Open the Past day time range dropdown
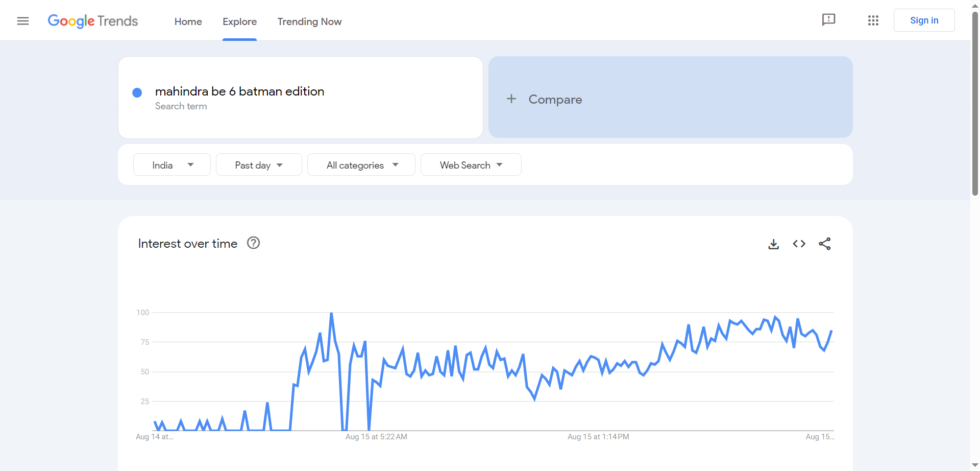The width and height of the screenshot is (980, 471). click(259, 165)
